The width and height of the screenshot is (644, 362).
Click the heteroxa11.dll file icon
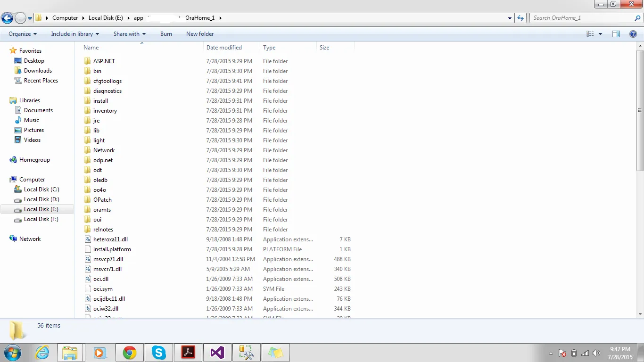87,239
